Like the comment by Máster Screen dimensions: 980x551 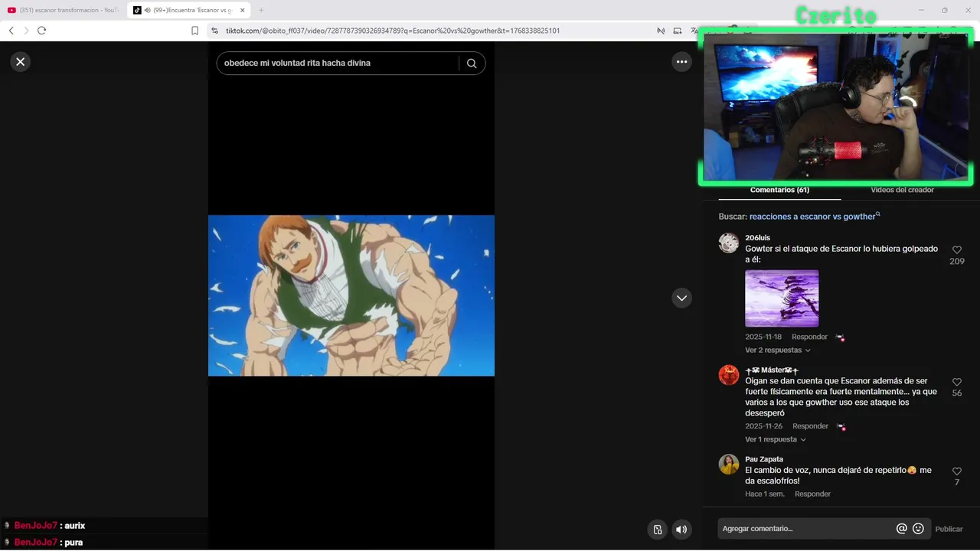point(956,382)
